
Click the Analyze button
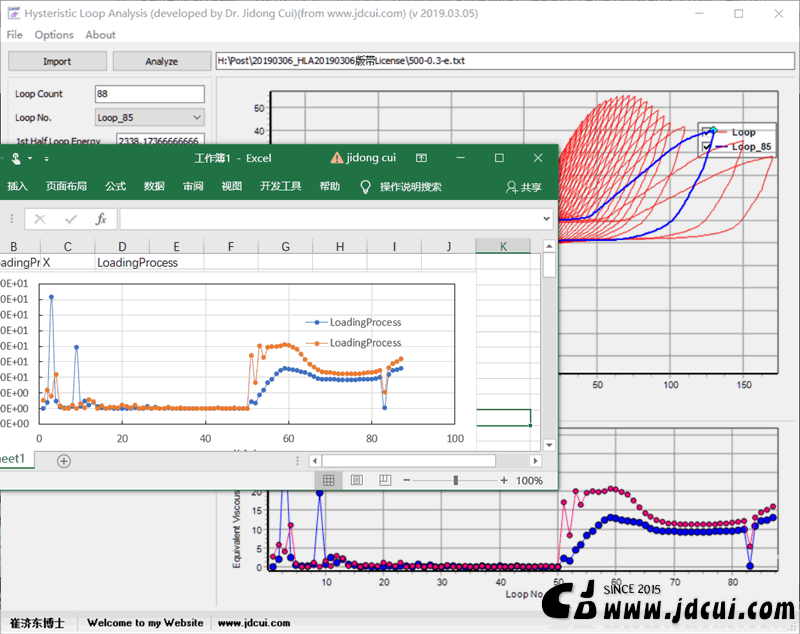[162, 61]
